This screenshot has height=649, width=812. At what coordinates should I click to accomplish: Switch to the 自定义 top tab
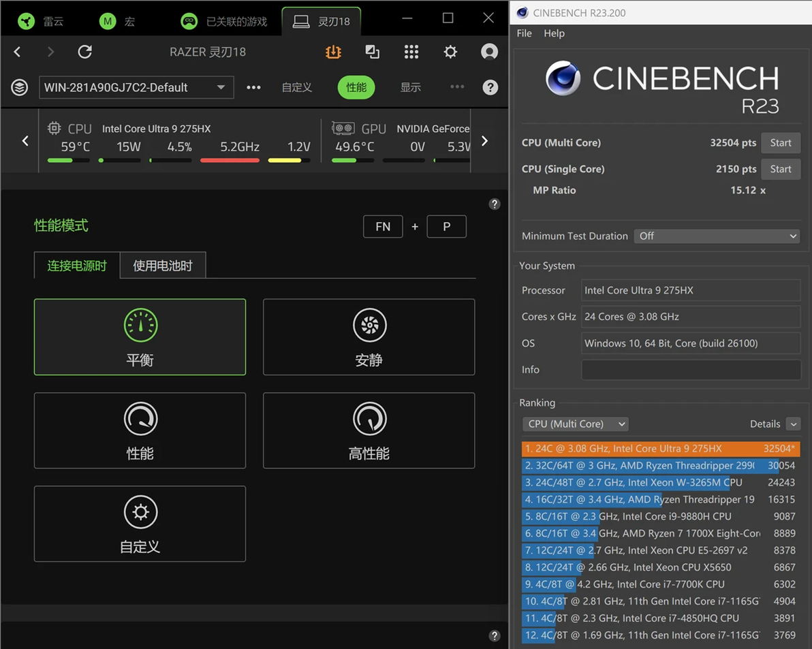[297, 87]
